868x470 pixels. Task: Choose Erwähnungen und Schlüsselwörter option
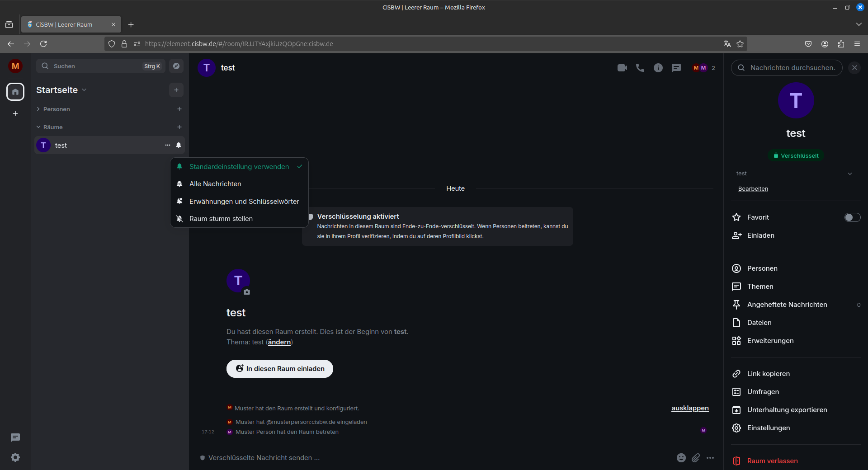[244, 202]
